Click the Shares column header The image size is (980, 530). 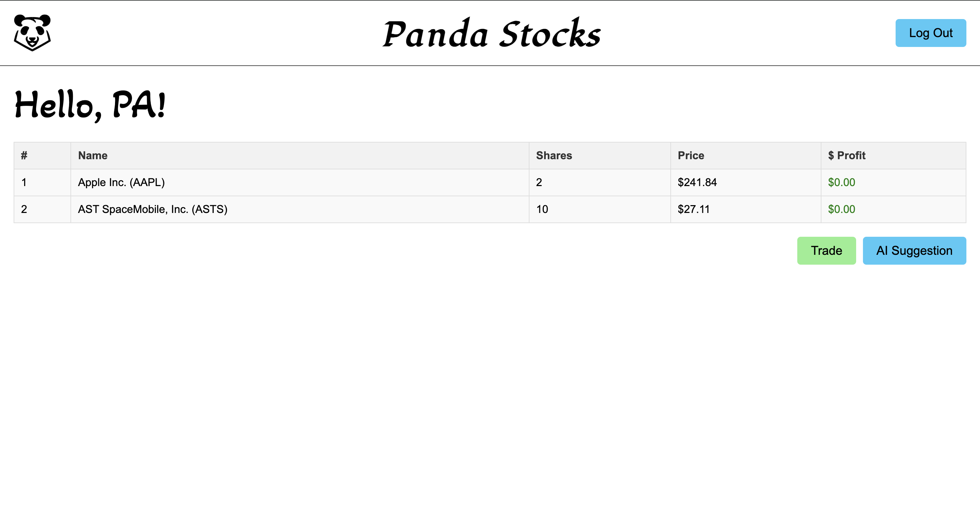tap(554, 155)
